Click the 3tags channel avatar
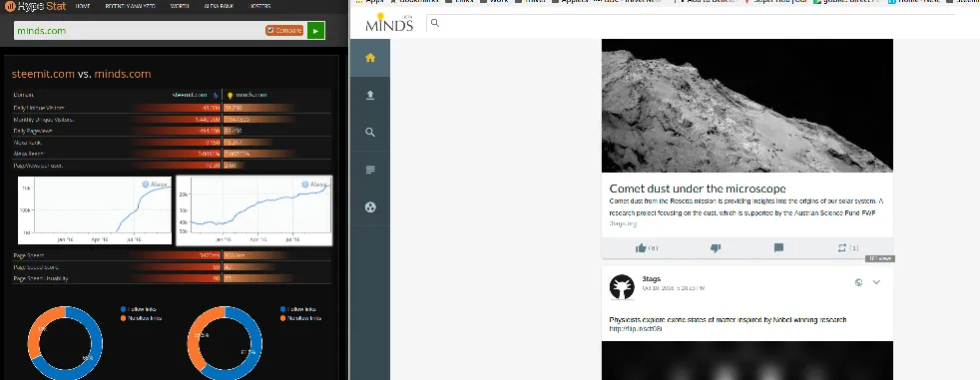The image size is (980, 380). click(x=622, y=286)
